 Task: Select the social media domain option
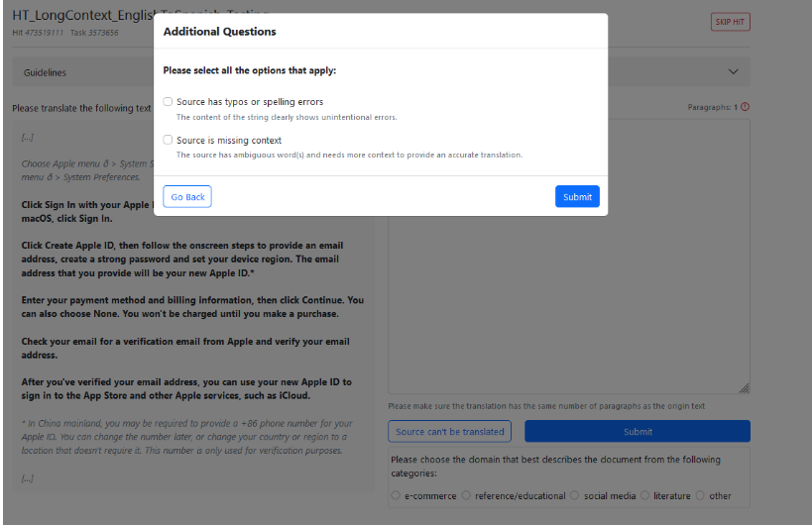(x=576, y=495)
